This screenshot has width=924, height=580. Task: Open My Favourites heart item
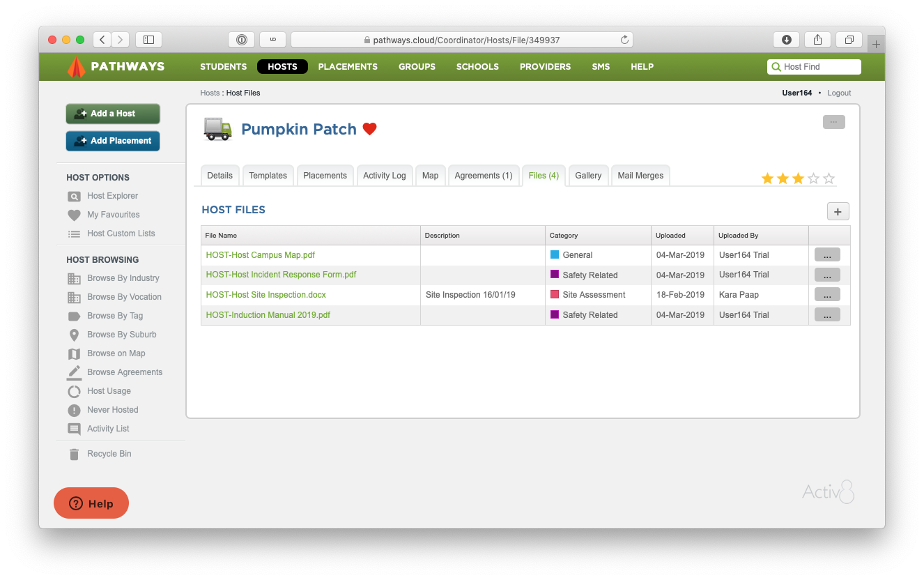click(x=113, y=215)
